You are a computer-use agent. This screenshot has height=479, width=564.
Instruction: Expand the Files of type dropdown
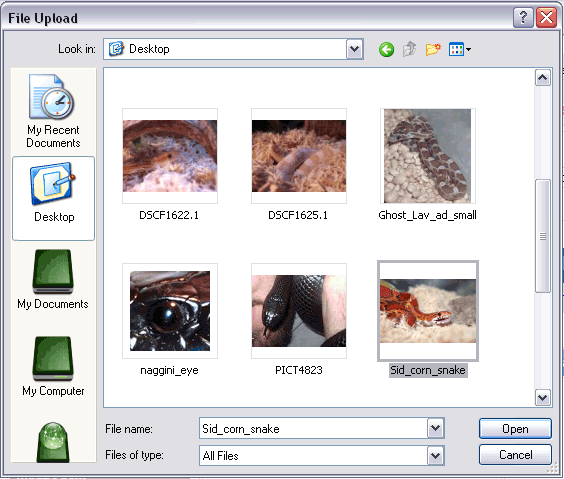point(436,456)
